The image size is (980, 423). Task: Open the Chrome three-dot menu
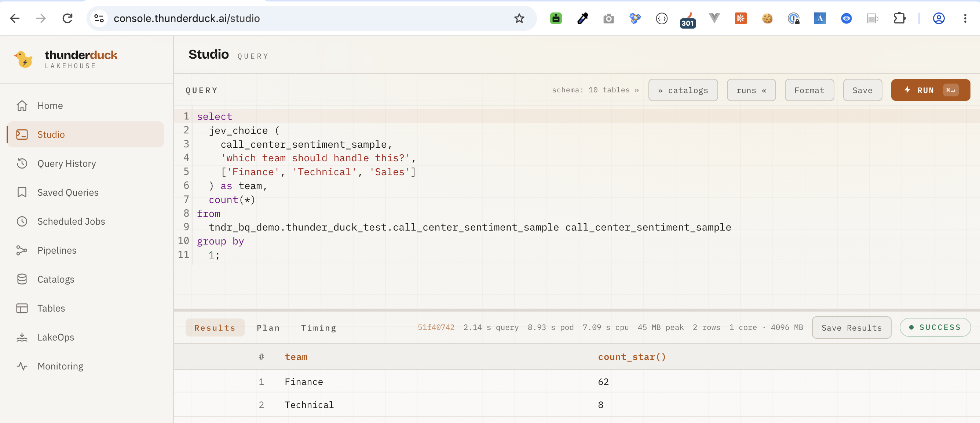965,18
